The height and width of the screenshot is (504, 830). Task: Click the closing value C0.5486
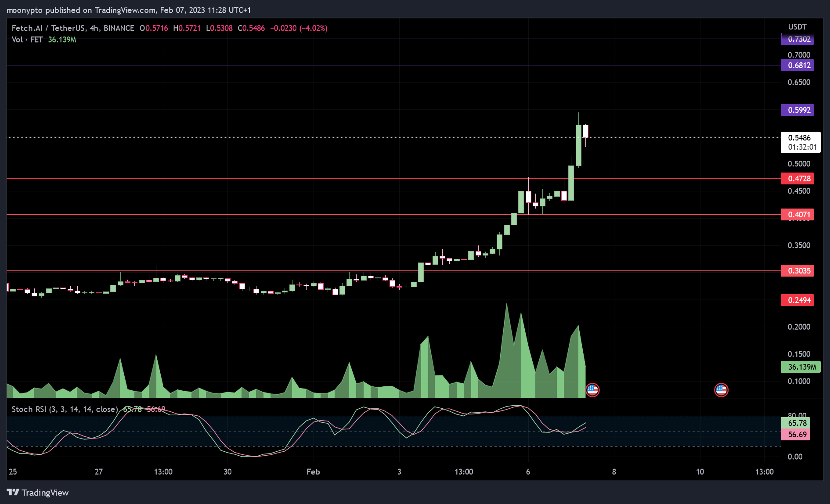point(251,28)
